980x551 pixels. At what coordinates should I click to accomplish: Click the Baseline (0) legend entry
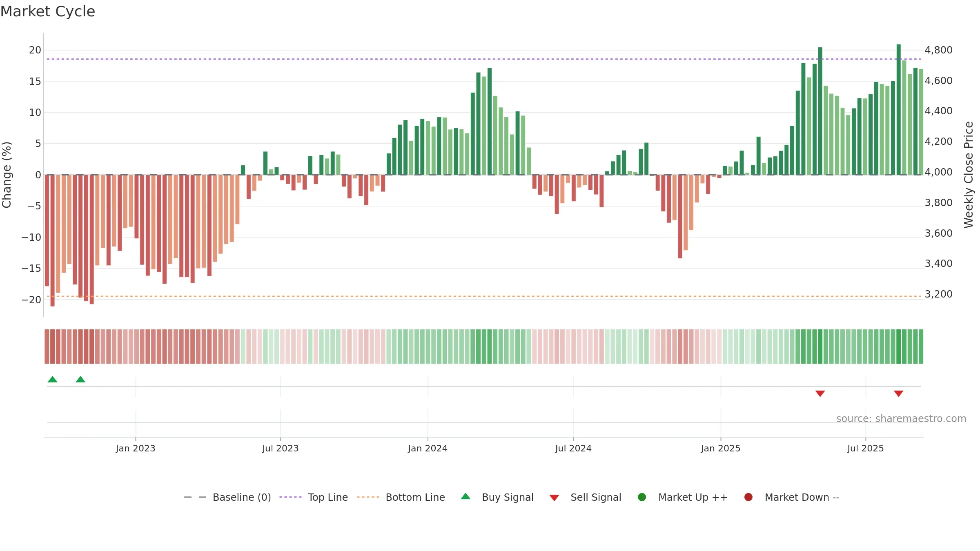(x=227, y=497)
